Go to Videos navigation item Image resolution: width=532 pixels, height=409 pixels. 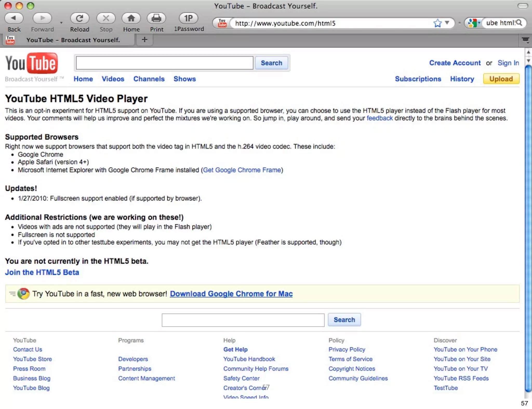click(x=113, y=79)
